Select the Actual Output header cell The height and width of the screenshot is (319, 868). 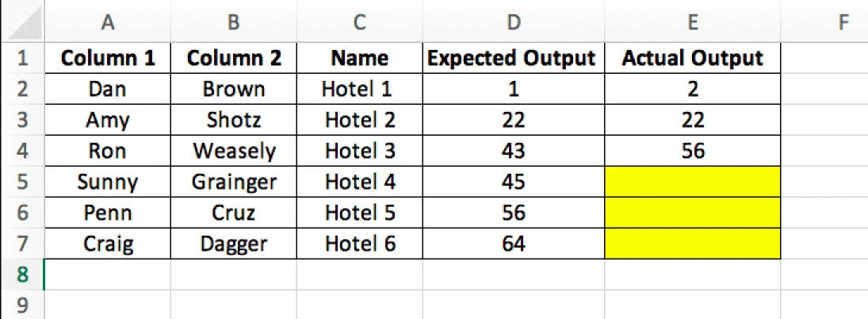(x=692, y=58)
